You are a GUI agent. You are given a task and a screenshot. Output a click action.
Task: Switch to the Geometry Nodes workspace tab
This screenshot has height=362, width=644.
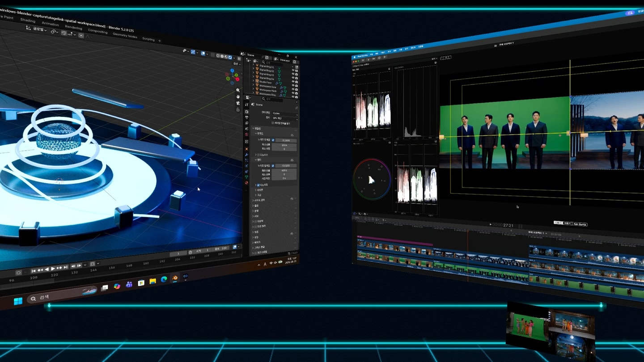click(125, 35)
